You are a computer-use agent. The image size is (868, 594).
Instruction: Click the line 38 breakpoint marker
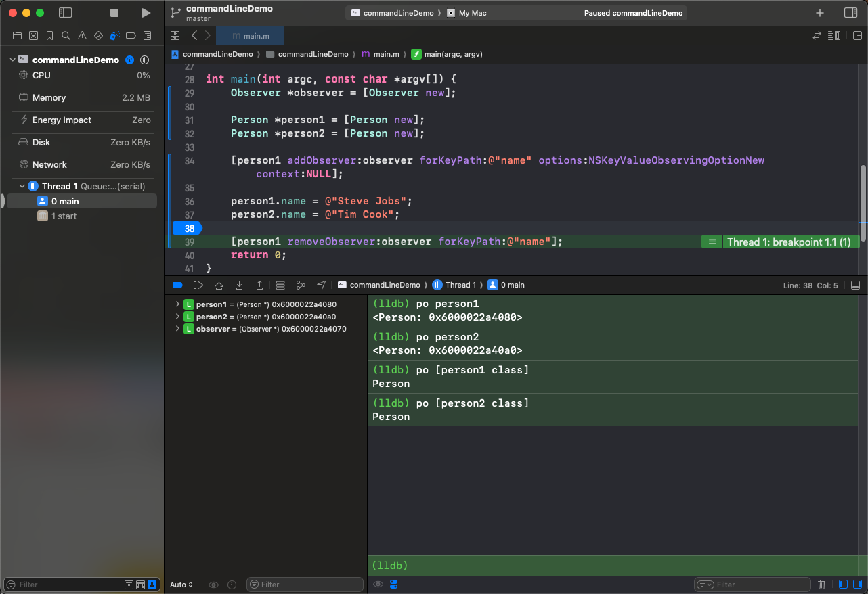pyautogui.click(x=188, y=229)
